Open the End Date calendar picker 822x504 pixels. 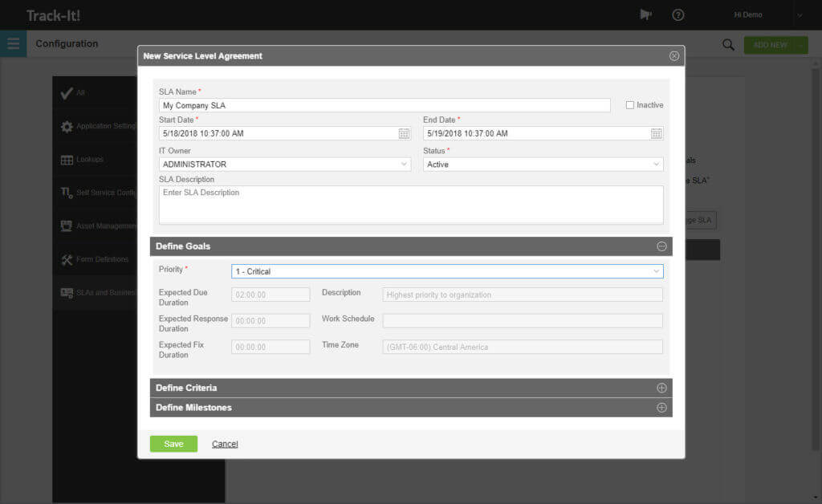(x=657, y=133)
